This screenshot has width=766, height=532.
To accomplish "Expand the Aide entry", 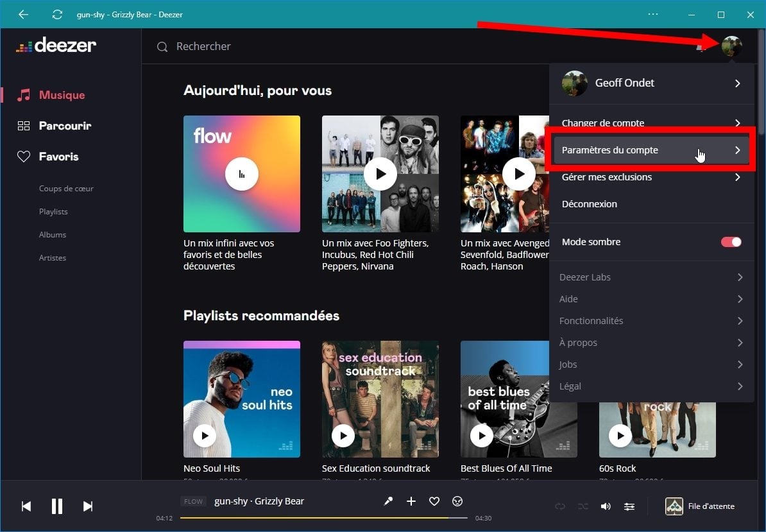I will pos(652,299).
